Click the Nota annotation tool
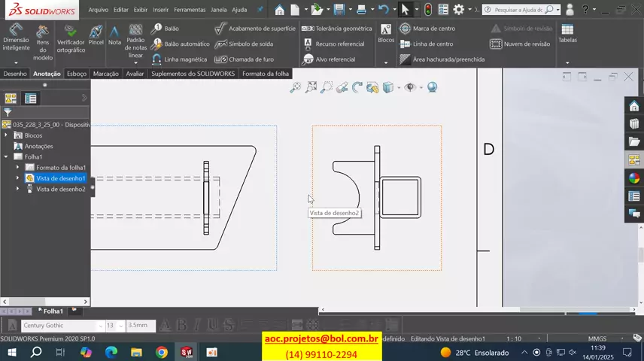Viewport: 644px width, 361px height. [x=114, y=35]
